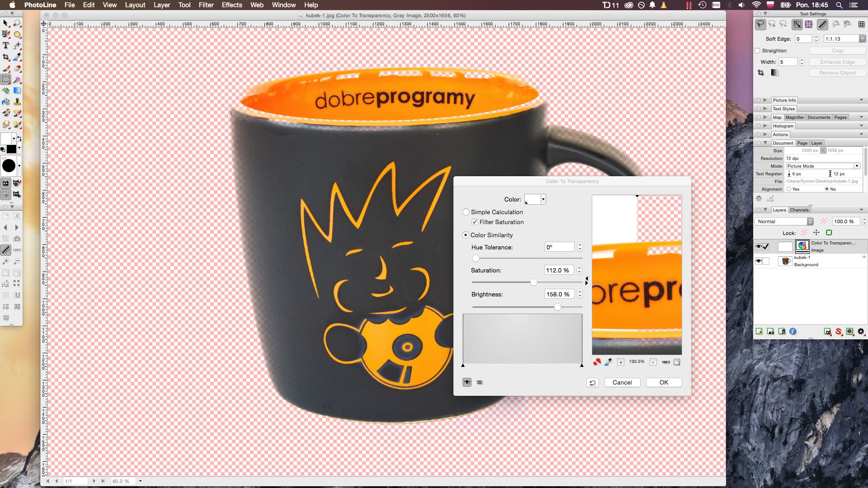The image size is (868, 488).
Task: Click the grid icon in Tool Settings
Action: pyautogui.click(x=861, y=24)
